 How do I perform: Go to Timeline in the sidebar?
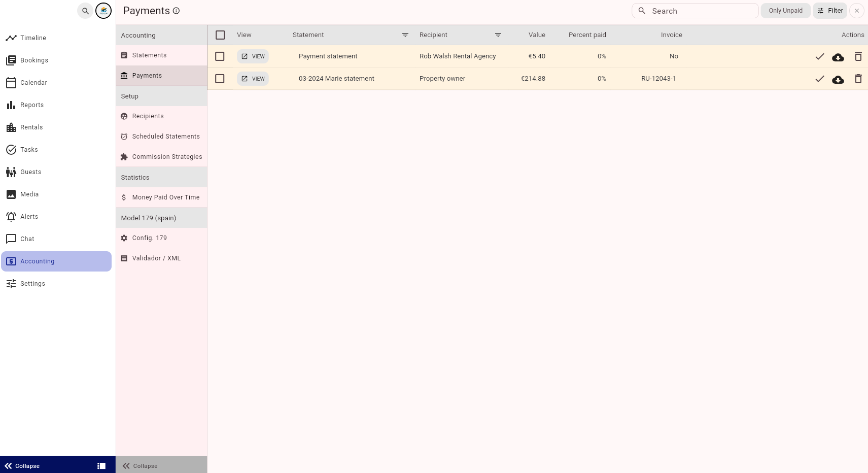[x=56, y=38]
